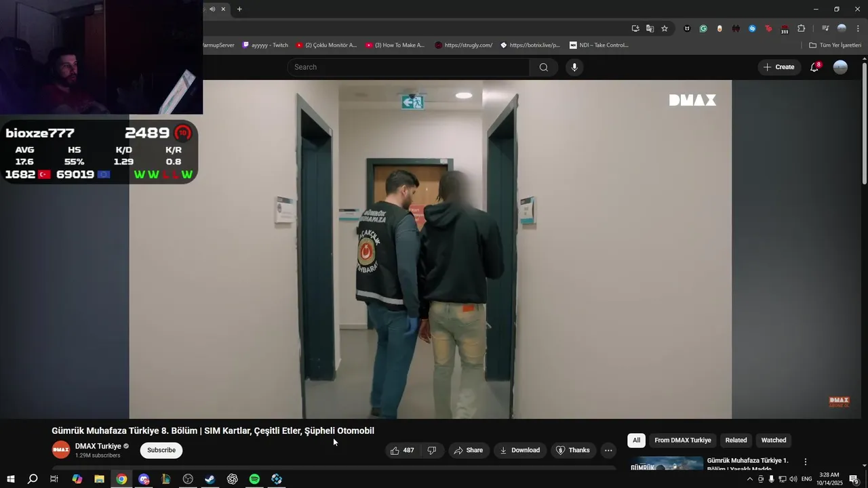This screenshot has width=868, height=488.
Task: Open Chrome three-dot menu
Action: tap(858, 28)
